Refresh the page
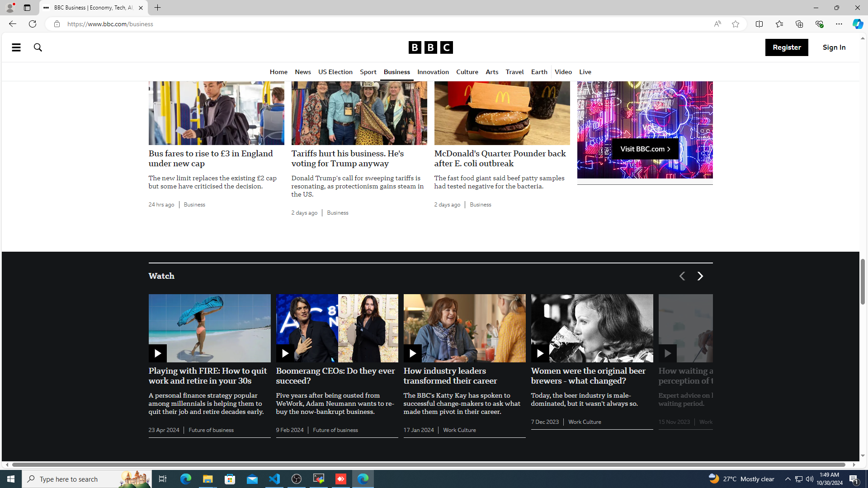This screenshot has width=868, height=488. pyautogui.click(x=33, y=24)
